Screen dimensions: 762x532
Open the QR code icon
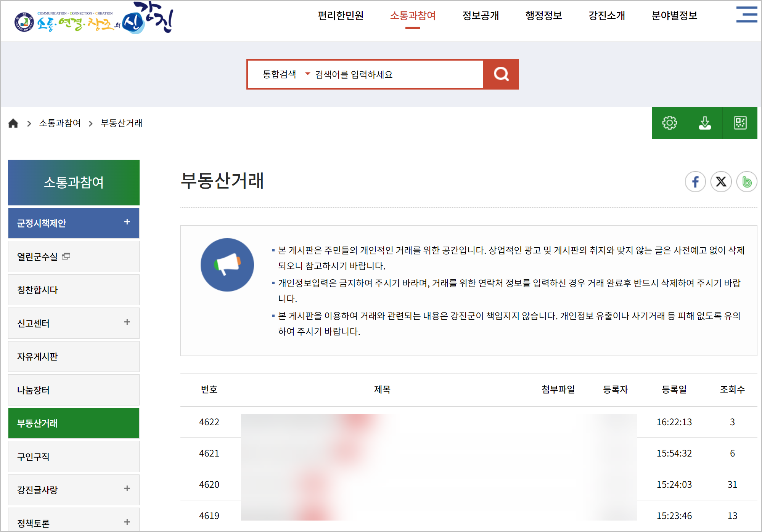point(740,123)
